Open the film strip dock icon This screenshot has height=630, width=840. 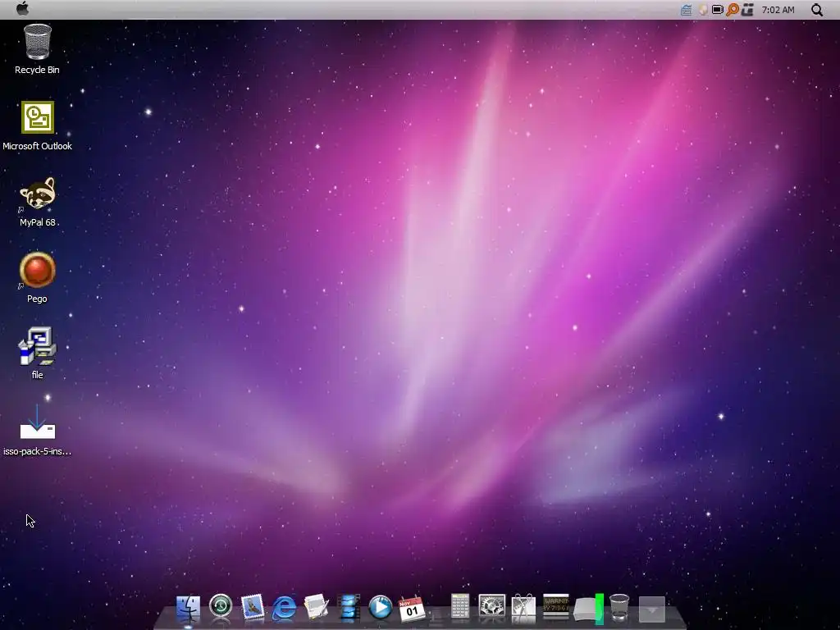pyautogui.click(x=349, y=608)
